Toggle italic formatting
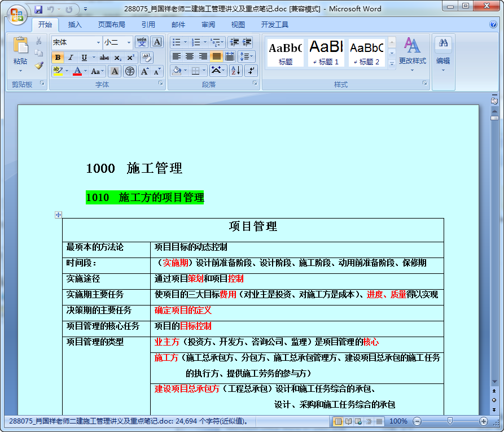The height and width of the screenshot is (432, 504). pos(71,58)
